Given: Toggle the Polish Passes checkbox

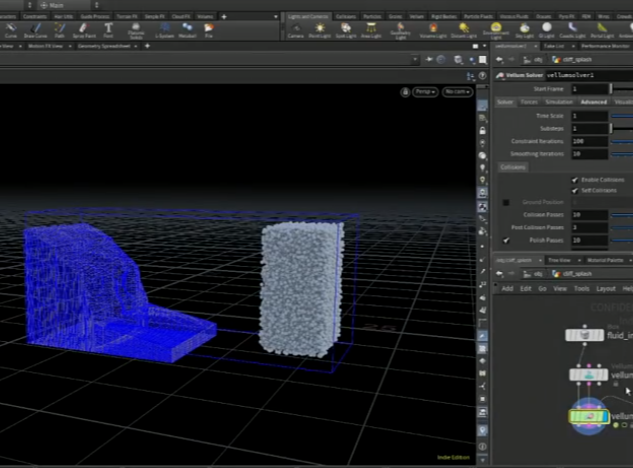Looking at the screenshot, I should pyautogui.click(x=506, y=241).
